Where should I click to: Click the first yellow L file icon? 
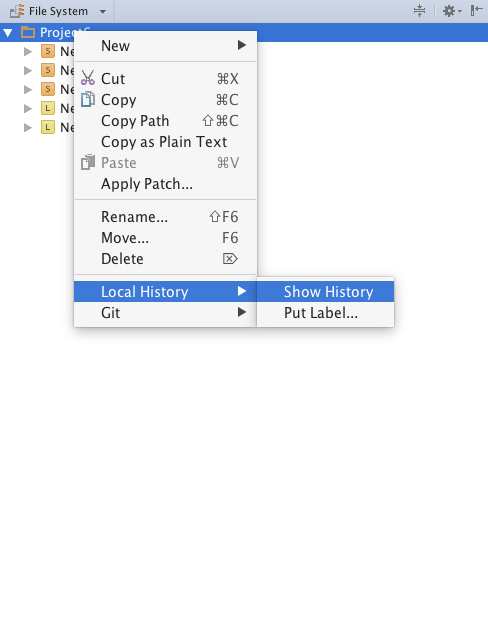(48, 108)
